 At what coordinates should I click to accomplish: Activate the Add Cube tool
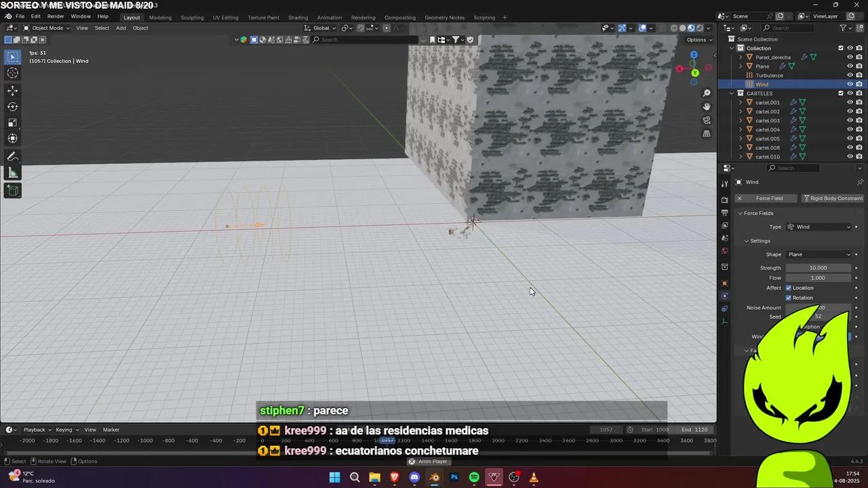[x=12, y=190]
